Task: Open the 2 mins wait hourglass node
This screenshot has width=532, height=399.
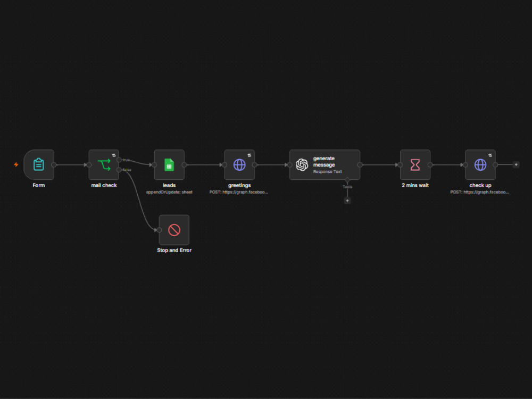Action: pos(415,164)
